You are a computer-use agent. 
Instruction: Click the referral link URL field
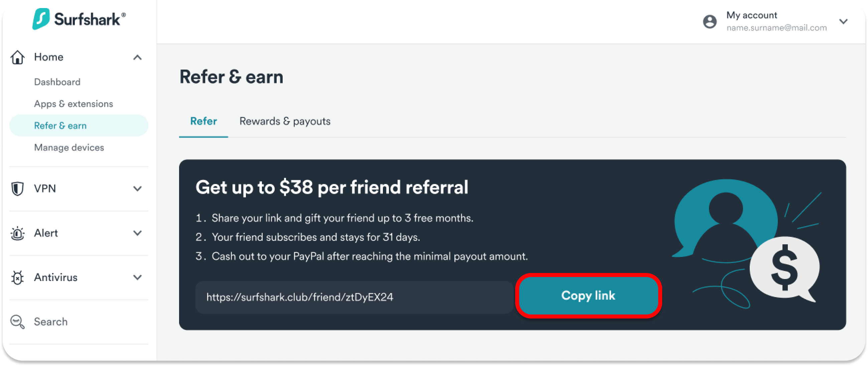pos(354,297)
